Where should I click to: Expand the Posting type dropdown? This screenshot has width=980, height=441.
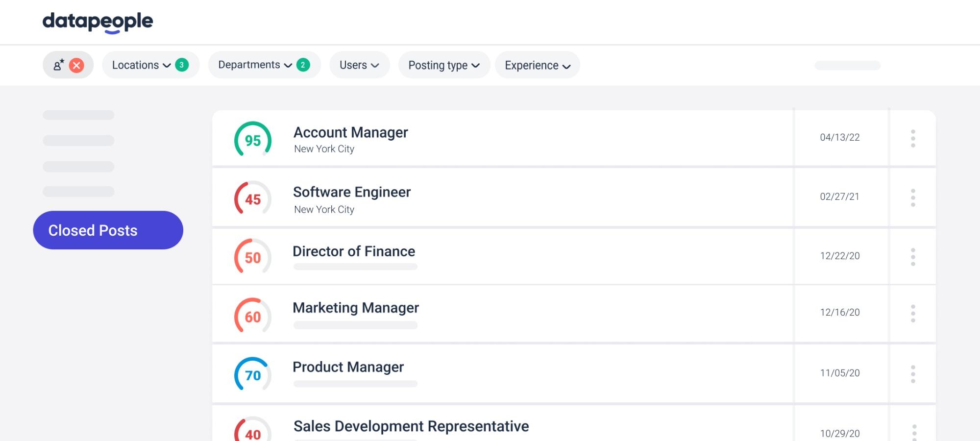click(444, 65)
